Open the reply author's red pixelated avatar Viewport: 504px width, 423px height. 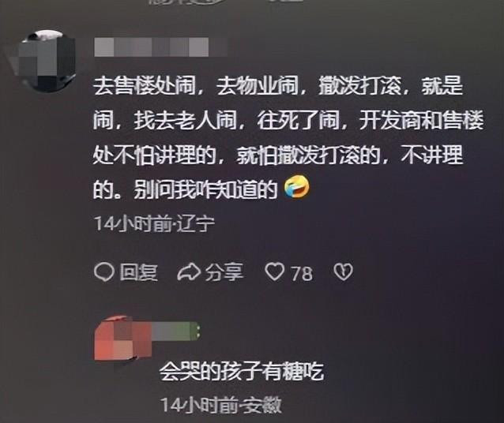pos(122,338)
